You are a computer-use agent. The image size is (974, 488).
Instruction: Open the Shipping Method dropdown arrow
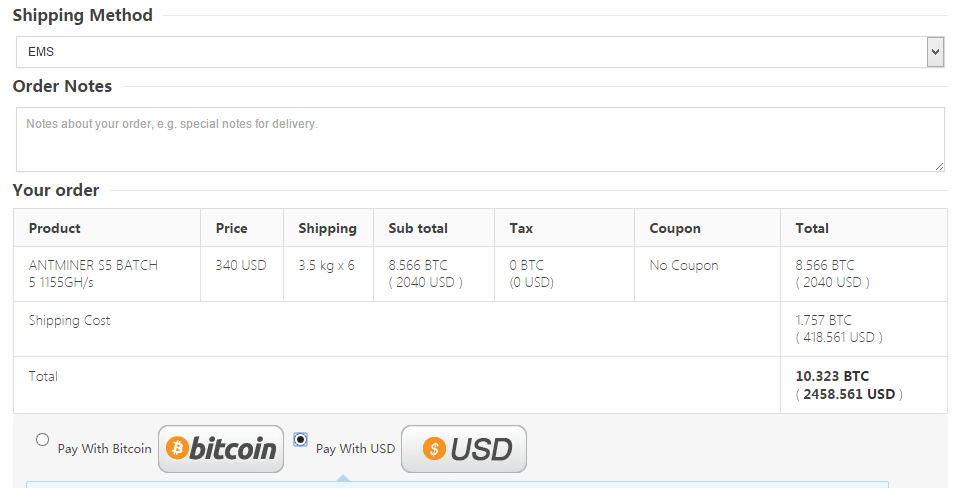[x=935, y=52]
